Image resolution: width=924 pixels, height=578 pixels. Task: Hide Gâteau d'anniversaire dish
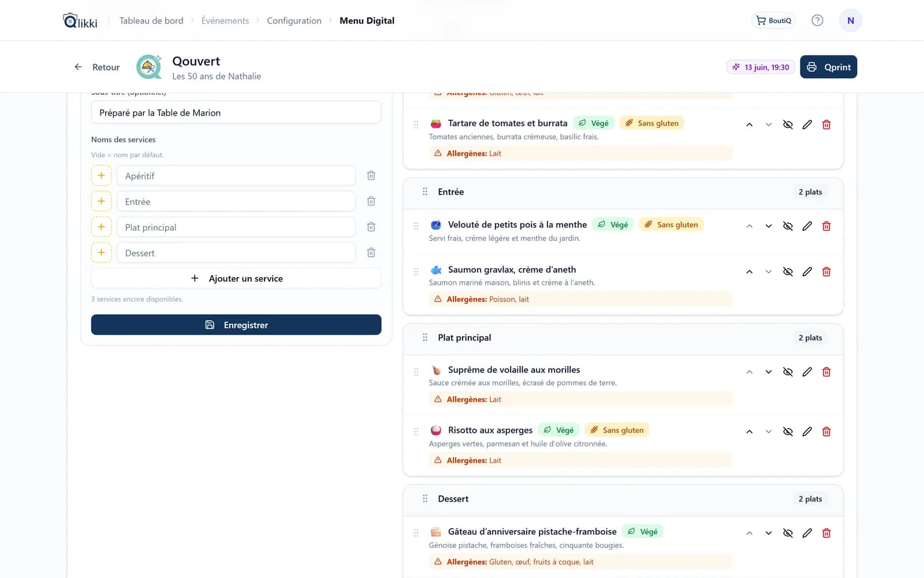[788, 533]
